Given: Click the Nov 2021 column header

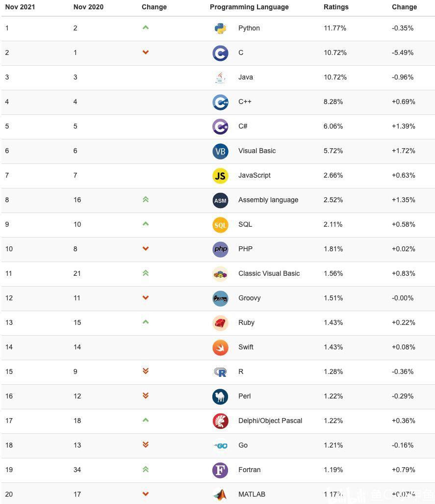Looking at the screenshot, I should [21, 7].
